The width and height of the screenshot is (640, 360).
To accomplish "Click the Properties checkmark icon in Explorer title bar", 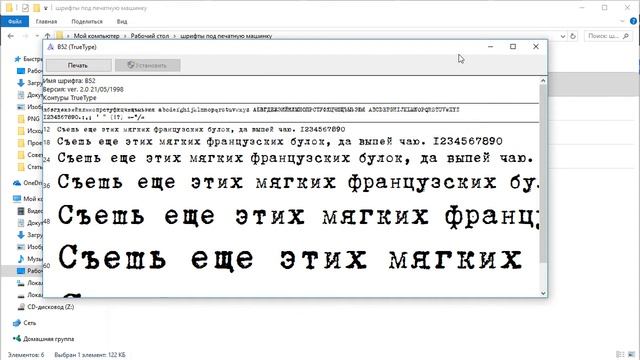I will [25, 8].
